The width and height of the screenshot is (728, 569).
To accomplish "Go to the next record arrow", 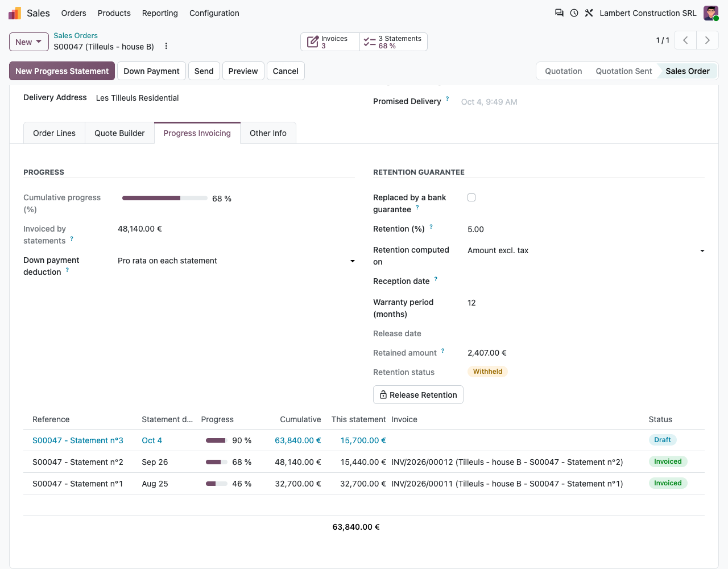I will click(708, 40).
